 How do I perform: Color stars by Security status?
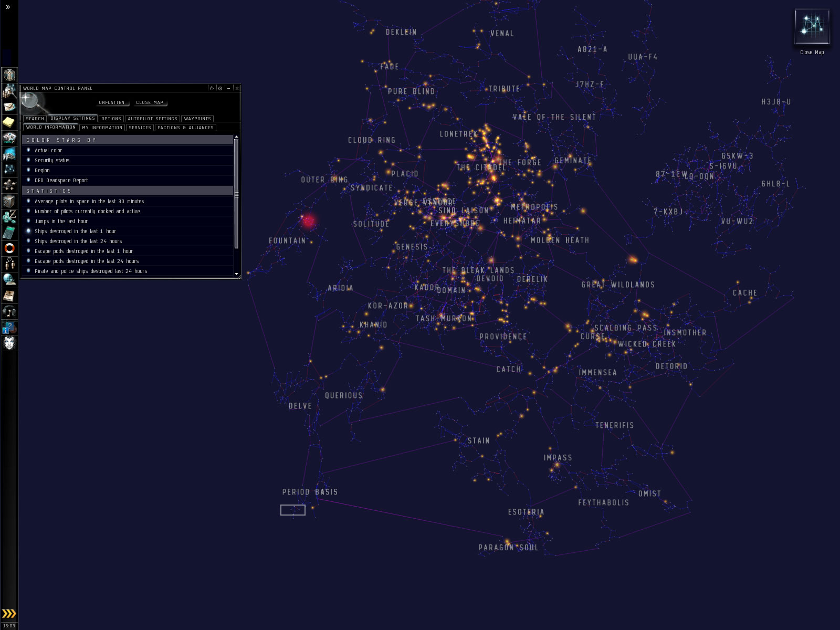pyautogui.click(x=128, y=160)
